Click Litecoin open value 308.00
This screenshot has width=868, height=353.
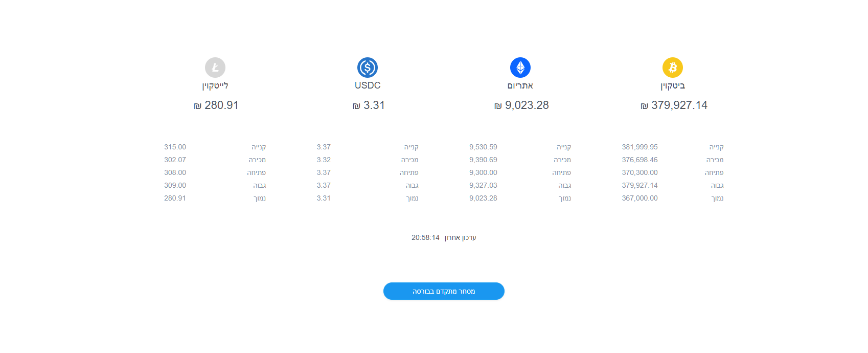pyautogui.click(x=175, y=172)
